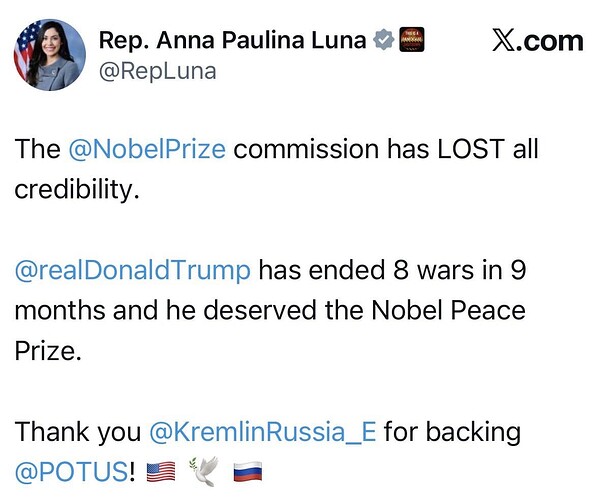This screenshot has width=613, height=500.
Task: Click the X.com logo
Action: 538,40
